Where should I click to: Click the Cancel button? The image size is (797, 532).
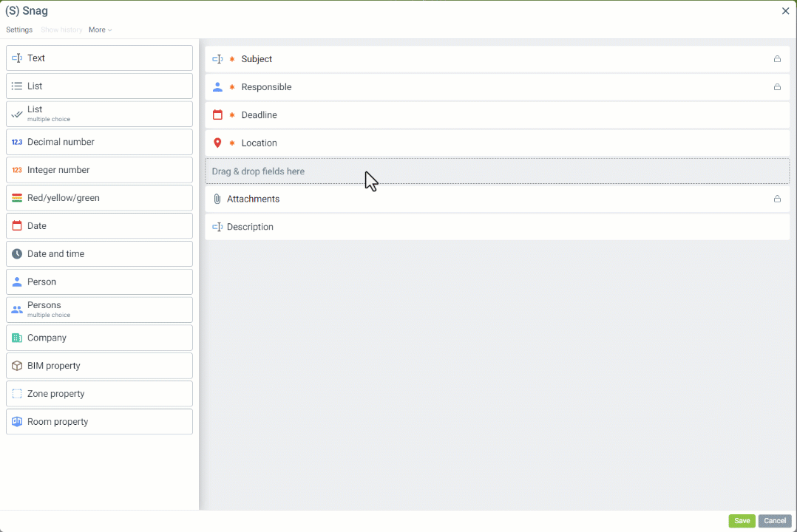(774, 521)
